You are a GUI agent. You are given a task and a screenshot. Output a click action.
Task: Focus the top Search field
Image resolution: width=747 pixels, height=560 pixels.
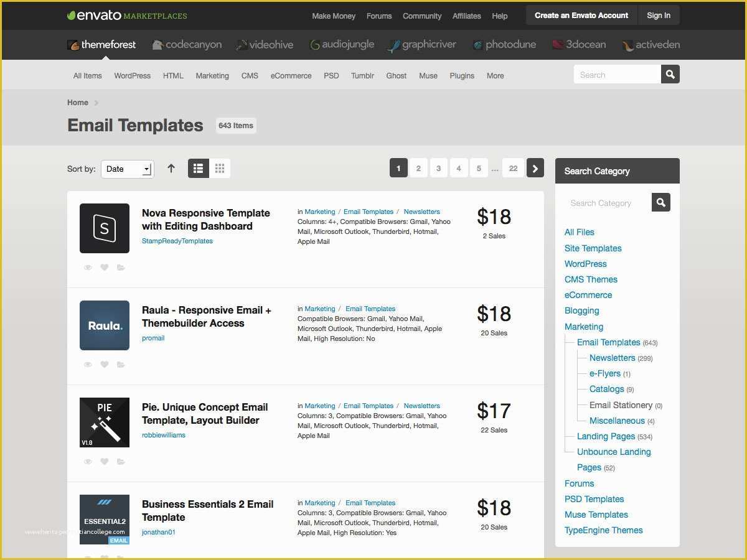point(617,75)
